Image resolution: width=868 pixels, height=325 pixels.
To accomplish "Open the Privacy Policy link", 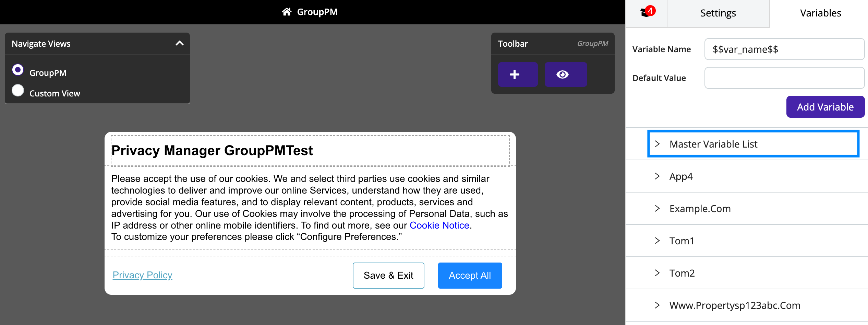I will pyautogui.click(x=142, y=275).
